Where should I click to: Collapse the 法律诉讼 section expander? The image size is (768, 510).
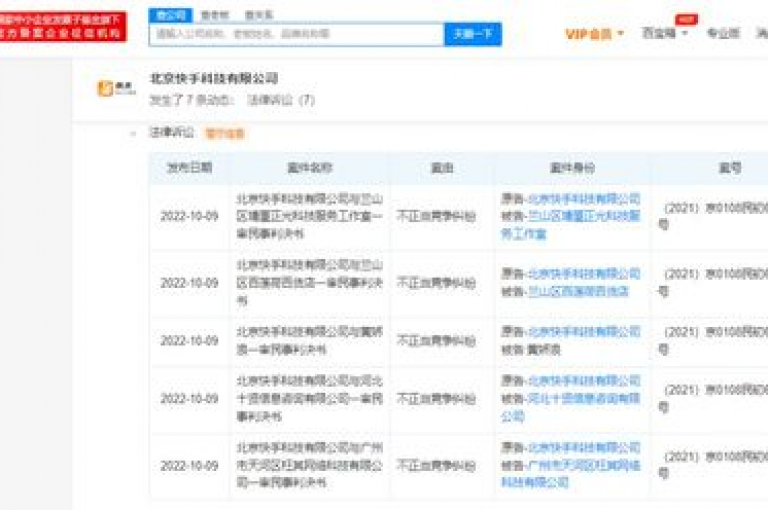click(133, 133)
